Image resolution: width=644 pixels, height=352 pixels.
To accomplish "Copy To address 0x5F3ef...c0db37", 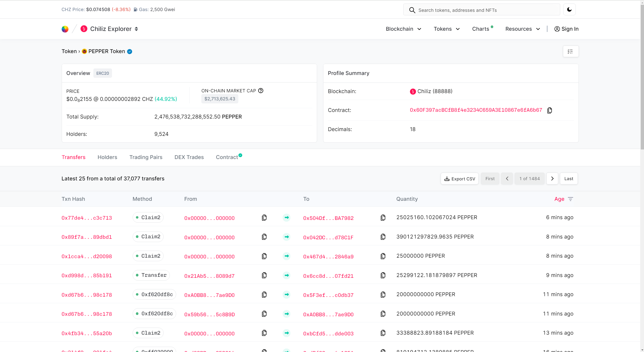I will (x=383, y=295).
